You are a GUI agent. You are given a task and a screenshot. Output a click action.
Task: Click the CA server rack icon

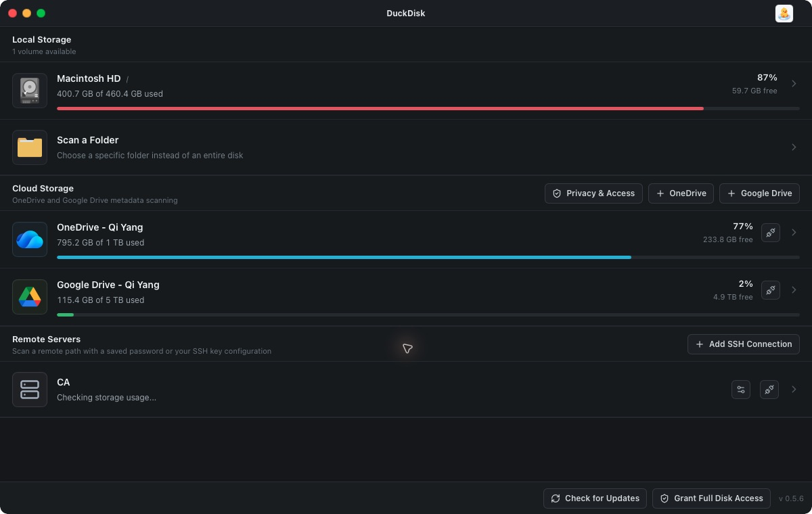pyautogui.click(x=30, y=390)
